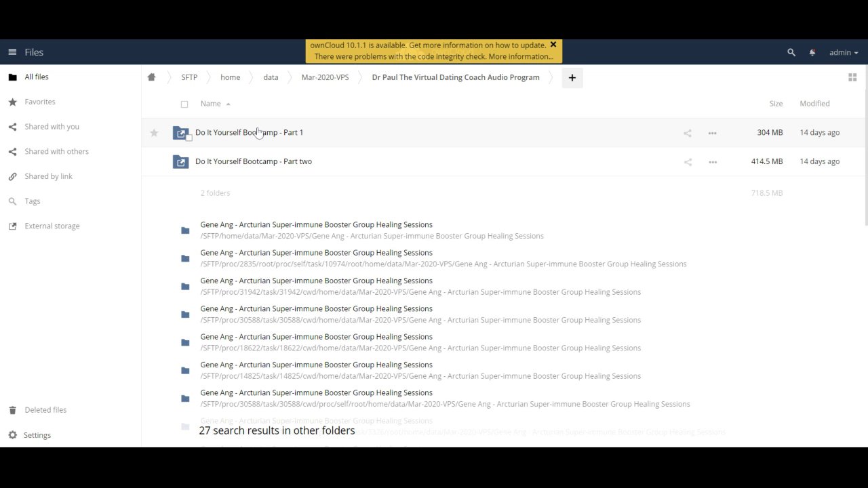Navigate to Mar-2020-VPS breadcrumb
868x488 pixels.
coord(325,77)
